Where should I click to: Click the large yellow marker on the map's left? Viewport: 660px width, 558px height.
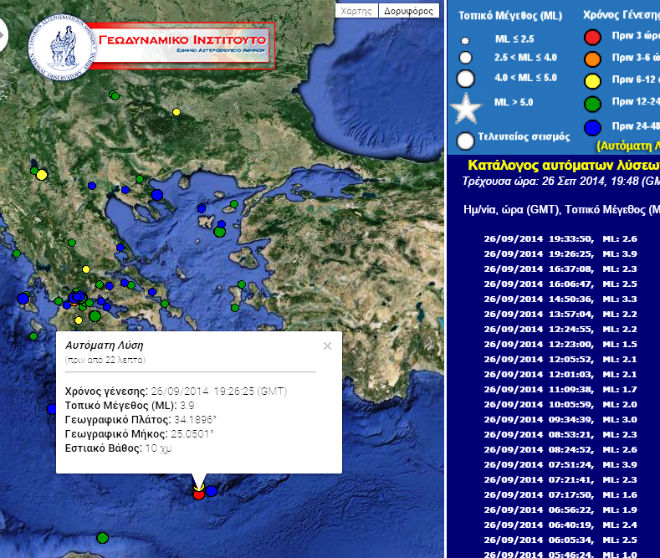(41, 175)
